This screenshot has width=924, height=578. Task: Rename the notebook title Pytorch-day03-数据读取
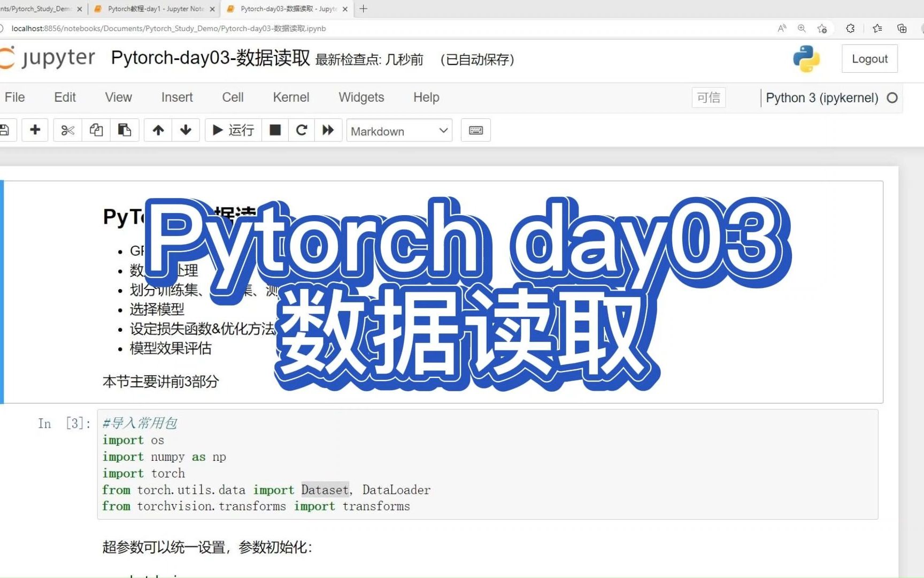tap(211, 58)
